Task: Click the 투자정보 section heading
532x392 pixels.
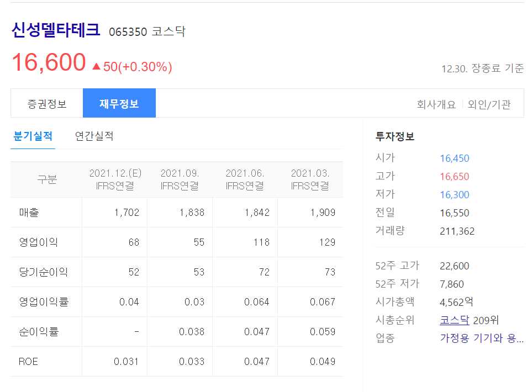Action: coord(395,136)
